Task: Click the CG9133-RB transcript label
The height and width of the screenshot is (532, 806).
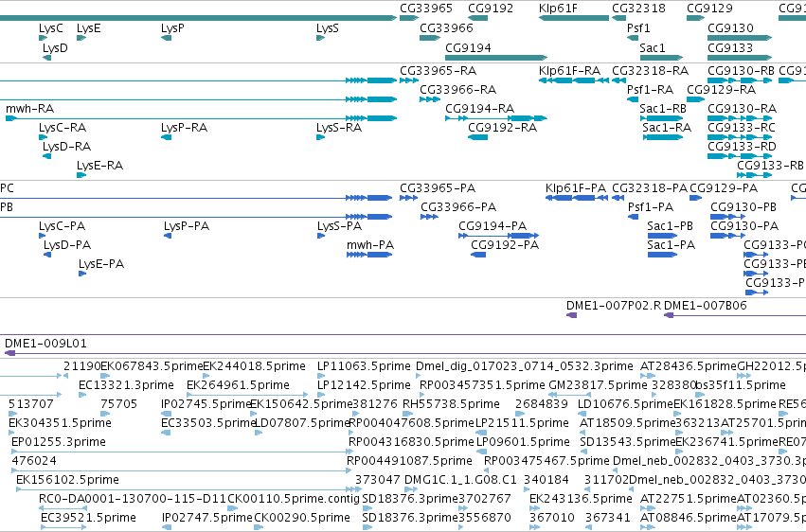Action: 770,166
